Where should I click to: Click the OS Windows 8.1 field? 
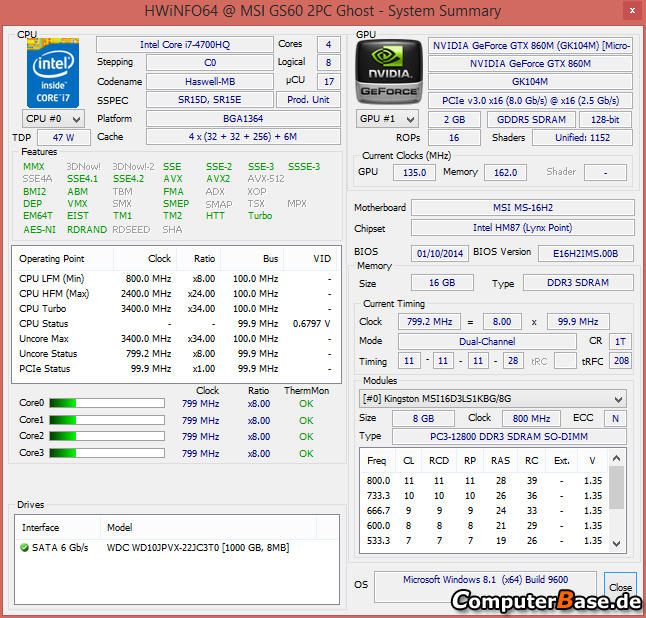tap(485, 587)
